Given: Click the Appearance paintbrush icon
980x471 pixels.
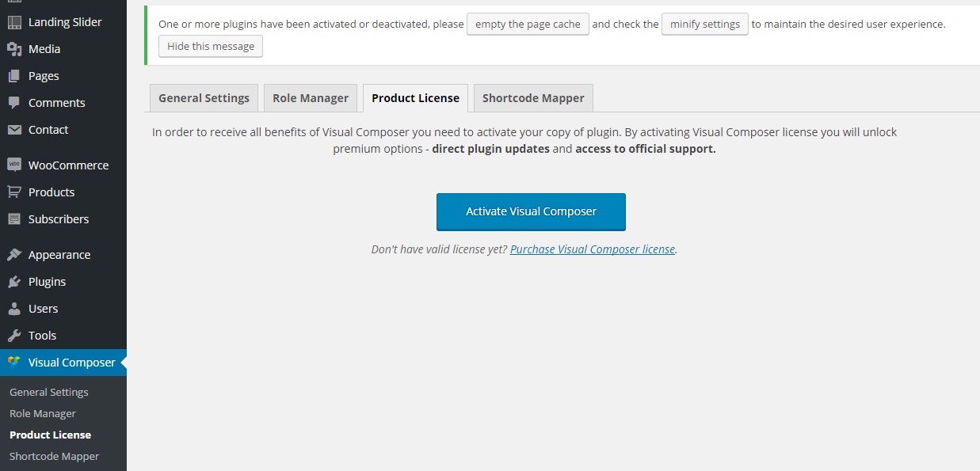Looking at the screenshot, I should click(13, 255).
